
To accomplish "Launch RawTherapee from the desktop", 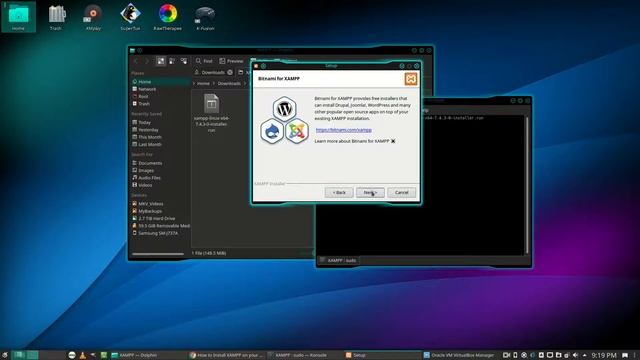I will tap(167, 17).
